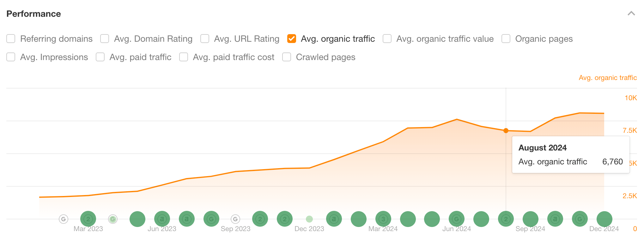Enable the Referring domains checkbox
The width and height of the screenshot is (644, 239).
point(11,39)
